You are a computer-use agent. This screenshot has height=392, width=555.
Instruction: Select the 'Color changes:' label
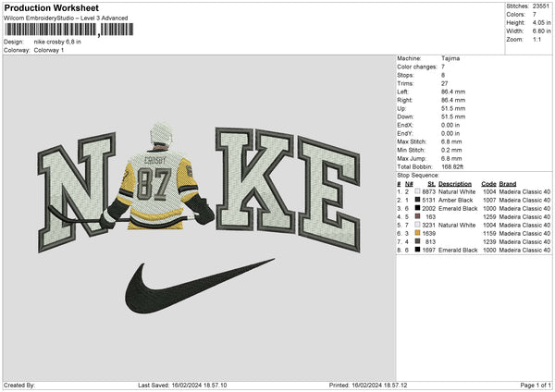click(x=417, y=67)
